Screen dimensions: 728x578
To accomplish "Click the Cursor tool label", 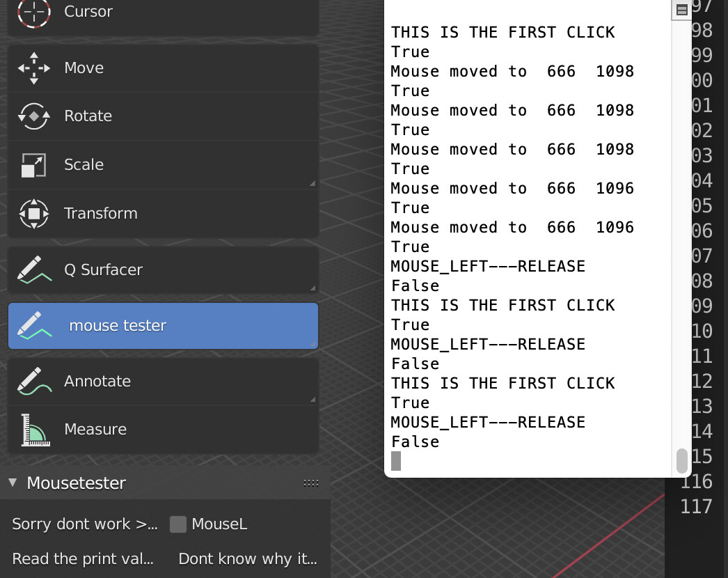I will pyautogui.click(x=88, y=12).
